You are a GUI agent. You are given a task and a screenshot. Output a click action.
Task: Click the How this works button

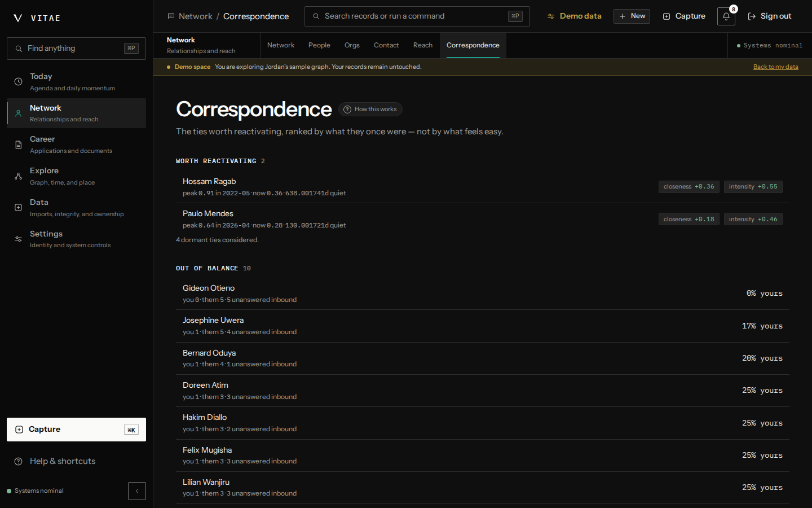(x=370, y=110)
